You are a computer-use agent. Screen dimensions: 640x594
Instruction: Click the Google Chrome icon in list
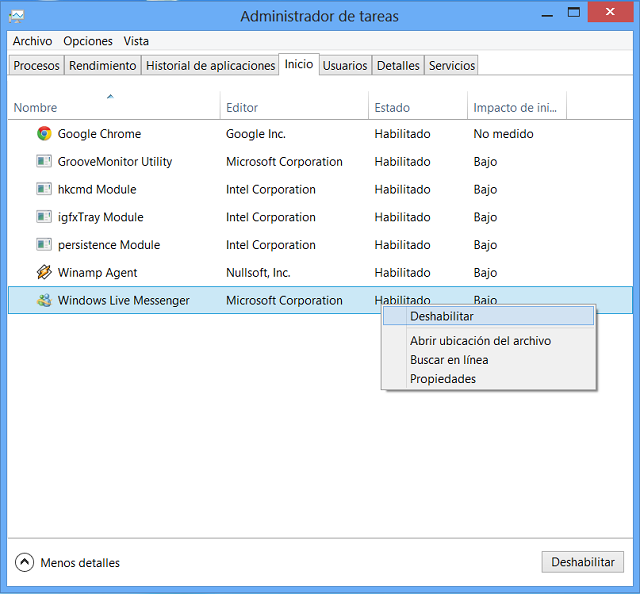coord(44,134)
